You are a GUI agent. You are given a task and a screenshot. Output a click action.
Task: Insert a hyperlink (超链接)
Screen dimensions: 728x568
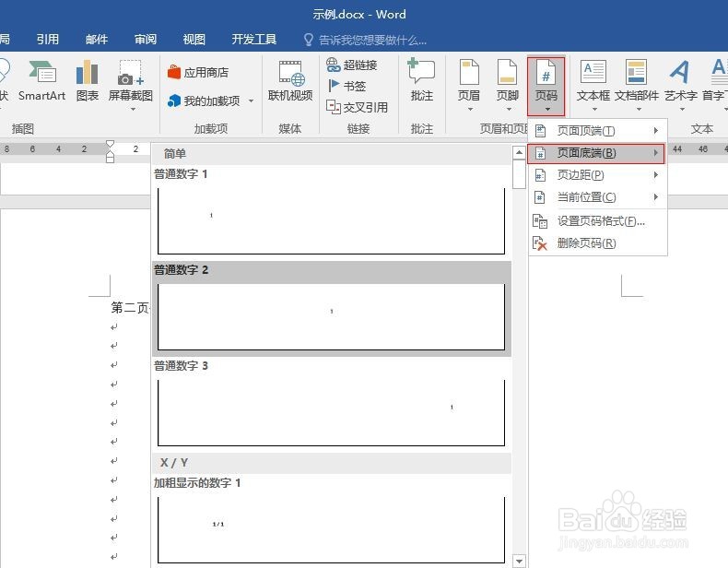point(351,65)
